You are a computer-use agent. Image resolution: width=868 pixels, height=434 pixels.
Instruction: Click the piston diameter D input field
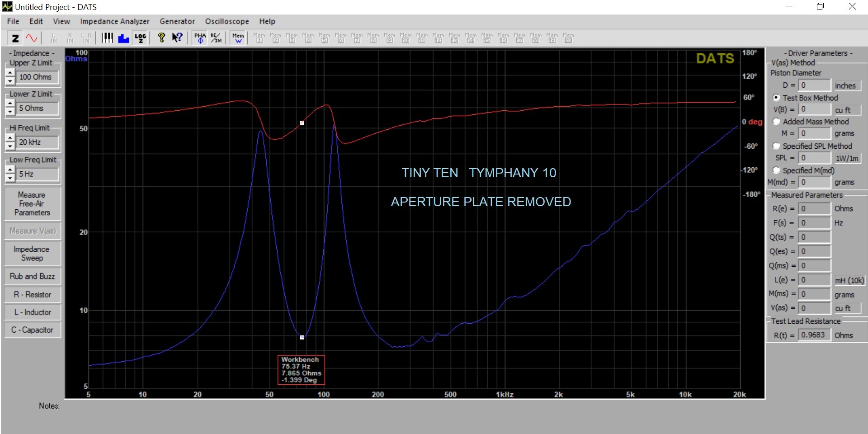tap(814, 85)
